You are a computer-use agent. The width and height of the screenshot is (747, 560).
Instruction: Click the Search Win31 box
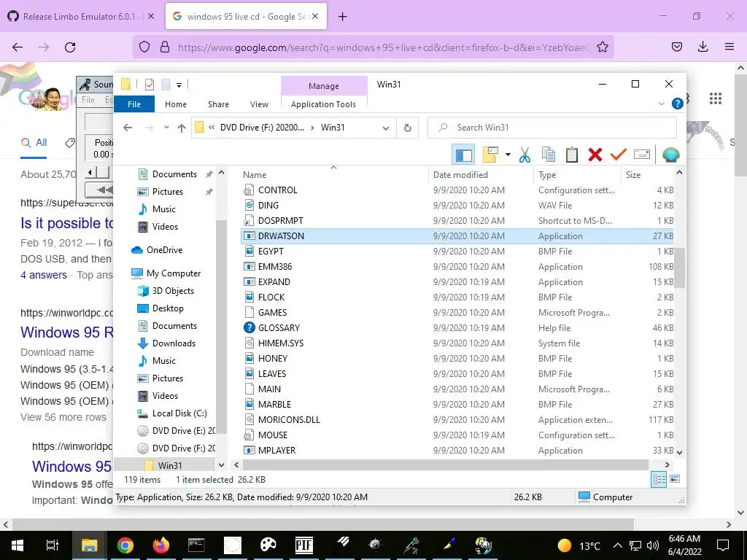tap(552, 128)
